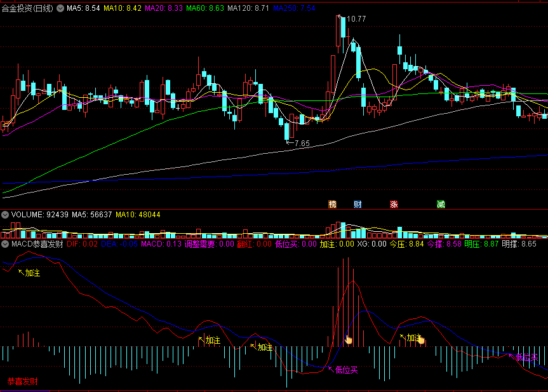Viewport: 548px width, 392px height.
Task: Click the 10.77 high price label
Action: [x=356, y=19]
